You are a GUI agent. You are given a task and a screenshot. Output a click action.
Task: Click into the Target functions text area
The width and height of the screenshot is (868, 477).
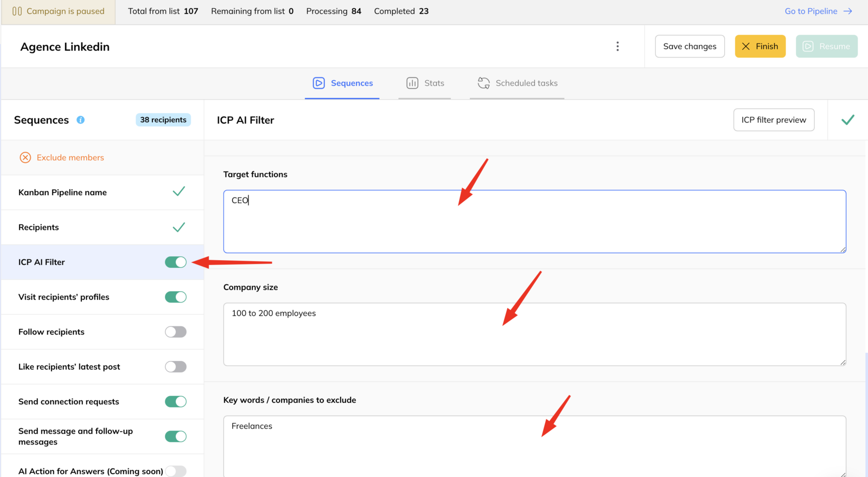534,221
